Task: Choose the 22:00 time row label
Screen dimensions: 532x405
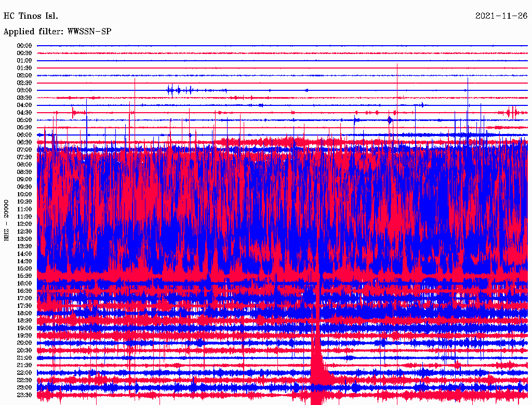Action: (24, 372)
